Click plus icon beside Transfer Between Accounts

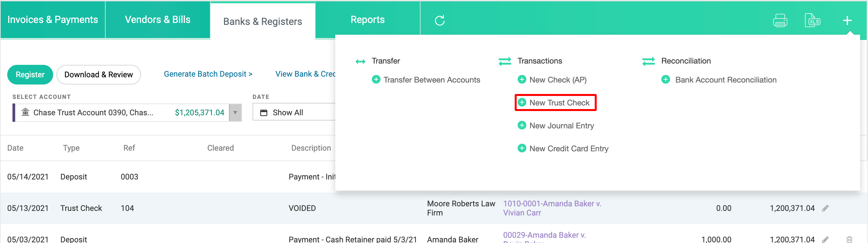(376, 80)
